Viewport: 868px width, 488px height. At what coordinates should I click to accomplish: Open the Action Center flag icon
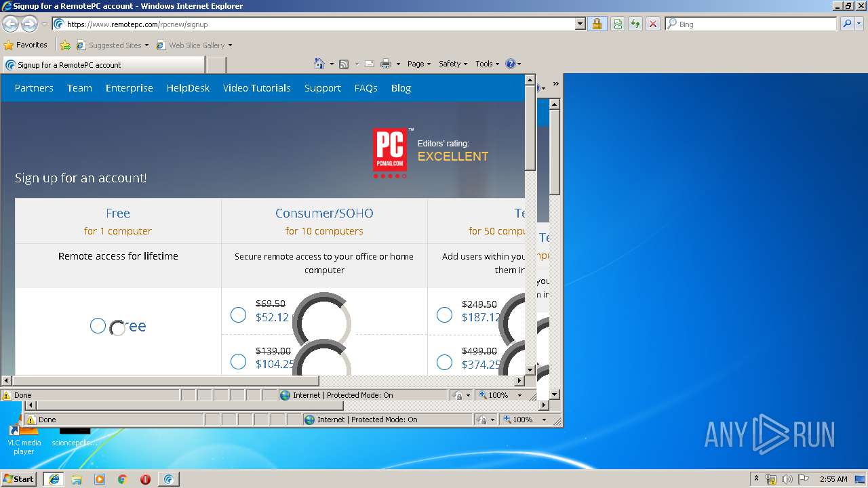pyautogui.click(x=804, y=479)
